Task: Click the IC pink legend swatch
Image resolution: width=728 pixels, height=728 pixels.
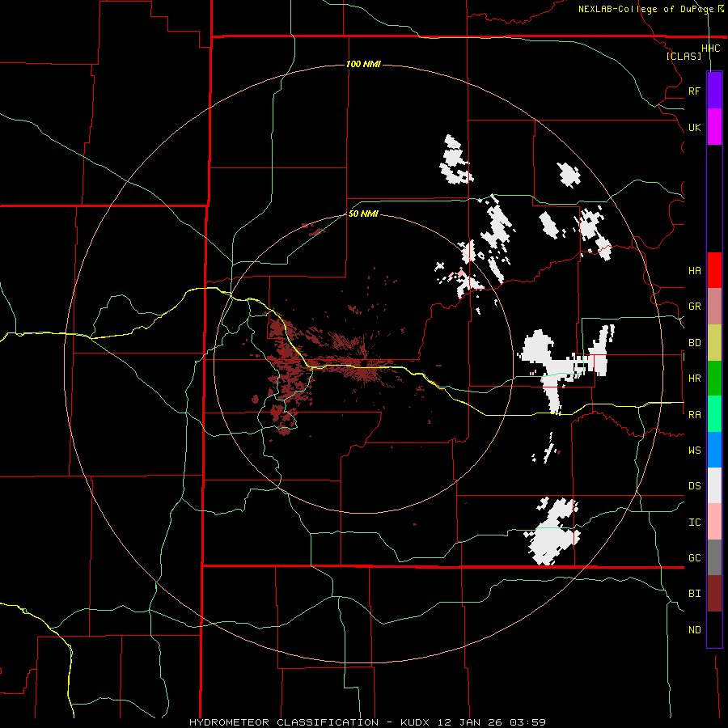Action: (x=714, y=522)
